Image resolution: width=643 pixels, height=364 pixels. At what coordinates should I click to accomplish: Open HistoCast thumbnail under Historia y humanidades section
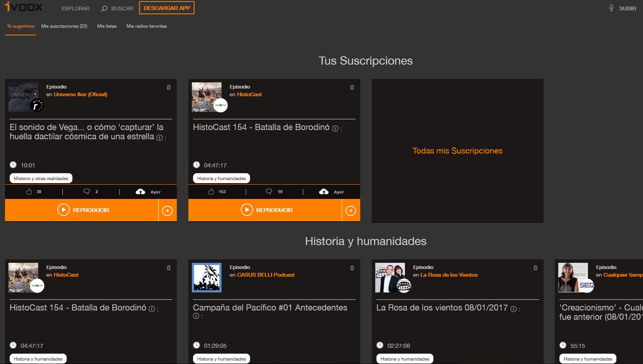[24, 277]
